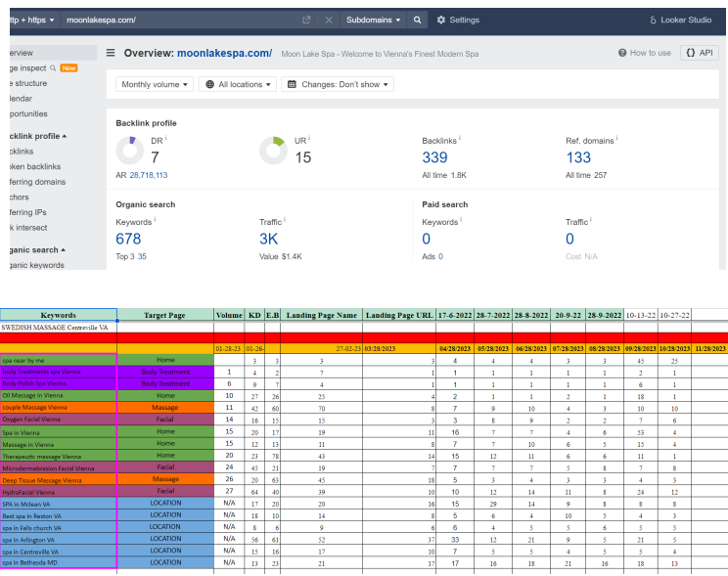Select the 04/28/2023 date cell

455,348
